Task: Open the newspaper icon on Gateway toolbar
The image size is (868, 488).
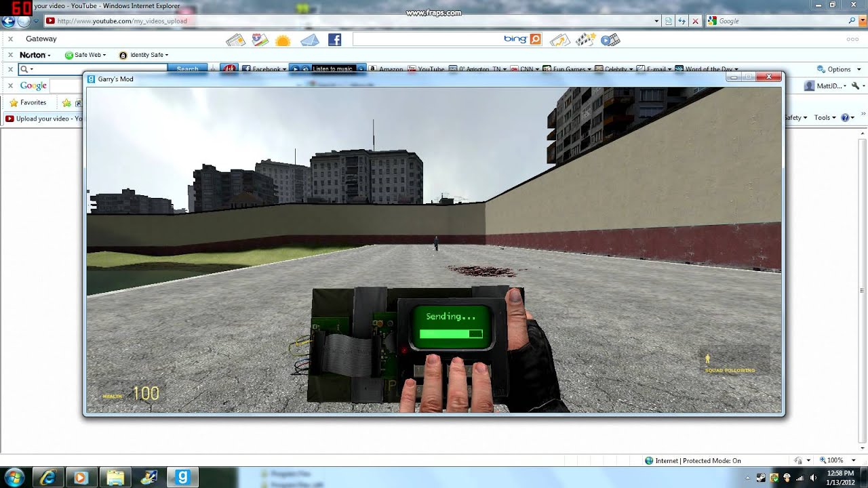Action: tap(235, 40)
